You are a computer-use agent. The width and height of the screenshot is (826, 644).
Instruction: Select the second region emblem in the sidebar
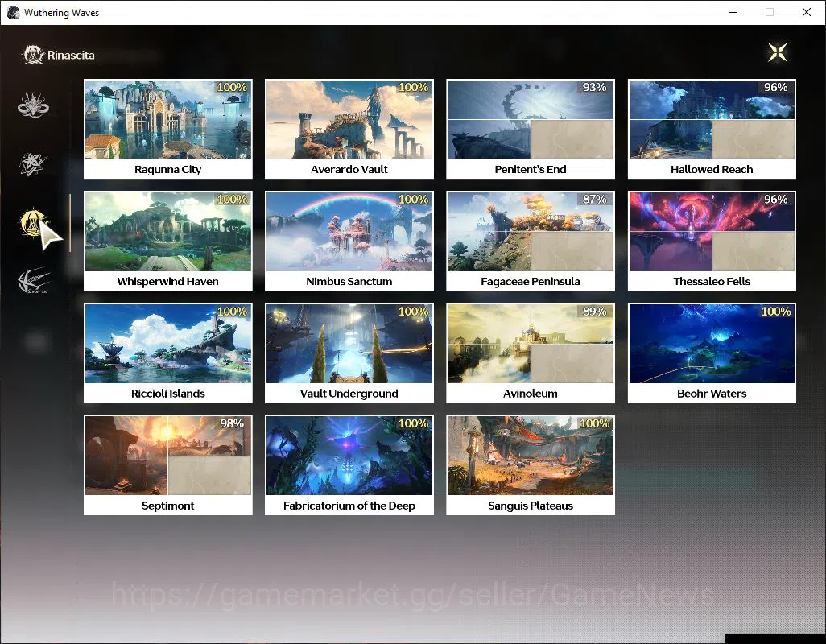point(33,163)
